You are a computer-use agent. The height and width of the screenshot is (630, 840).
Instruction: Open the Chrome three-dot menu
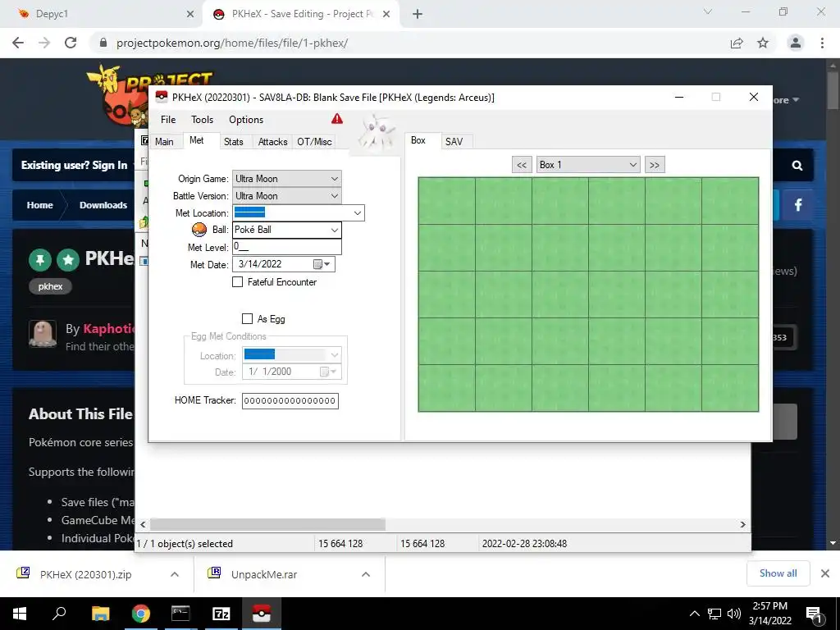(x=822, y=43)
